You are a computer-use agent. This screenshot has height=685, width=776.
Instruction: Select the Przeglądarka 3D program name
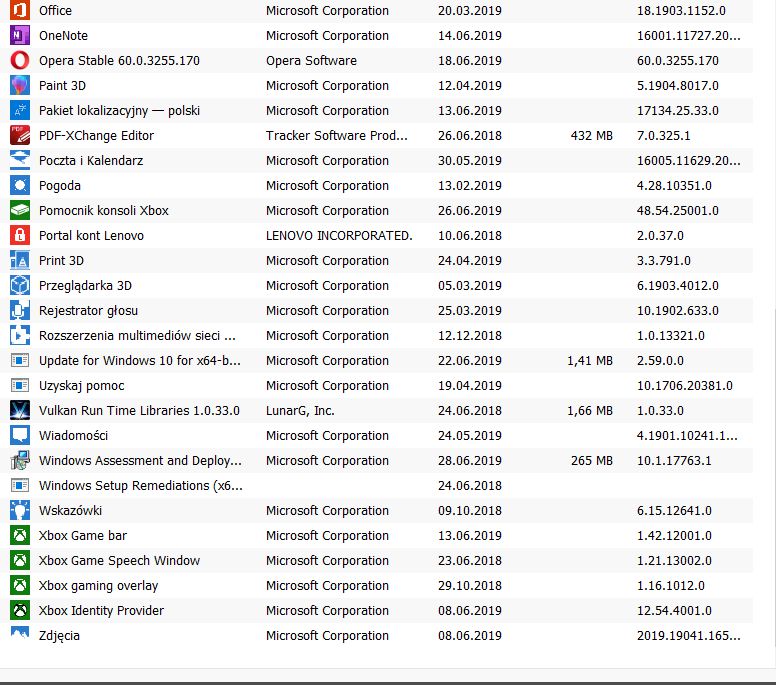[x=86, y=286]
